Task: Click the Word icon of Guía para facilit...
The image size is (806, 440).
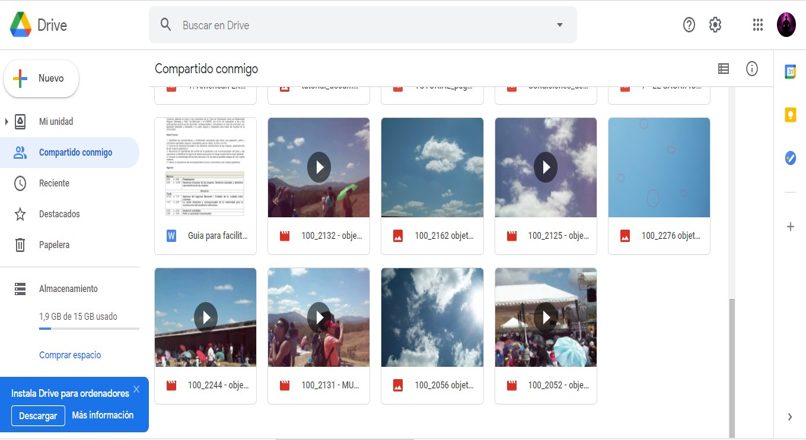Action: tap(171, 236)
